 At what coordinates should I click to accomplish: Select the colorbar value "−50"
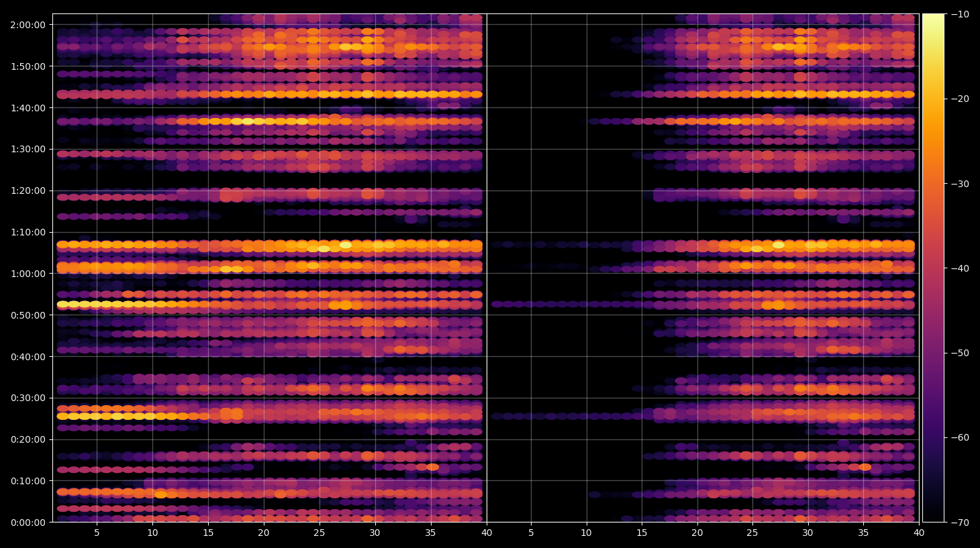[960, 353]
